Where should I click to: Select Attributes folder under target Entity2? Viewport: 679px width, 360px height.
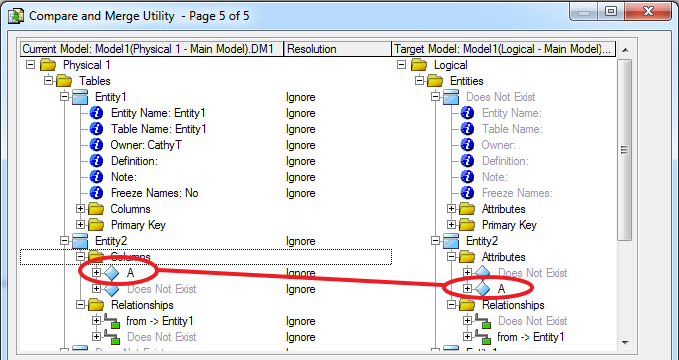(503, 257)
